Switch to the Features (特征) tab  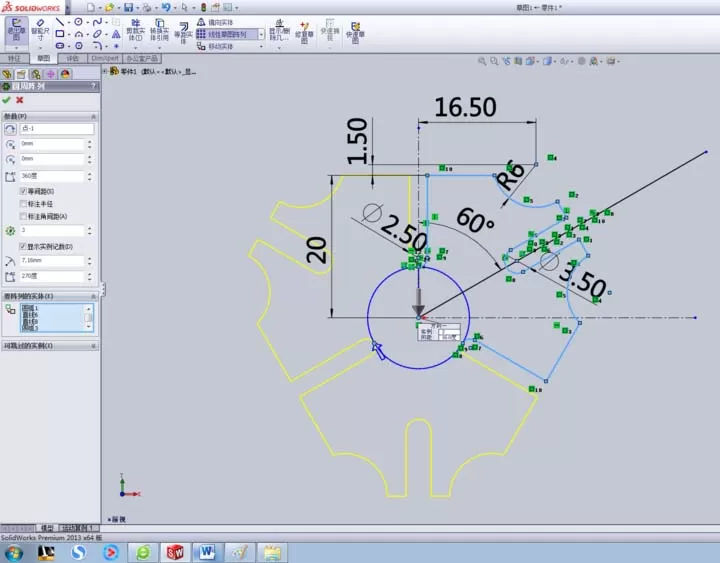[15, 58]
